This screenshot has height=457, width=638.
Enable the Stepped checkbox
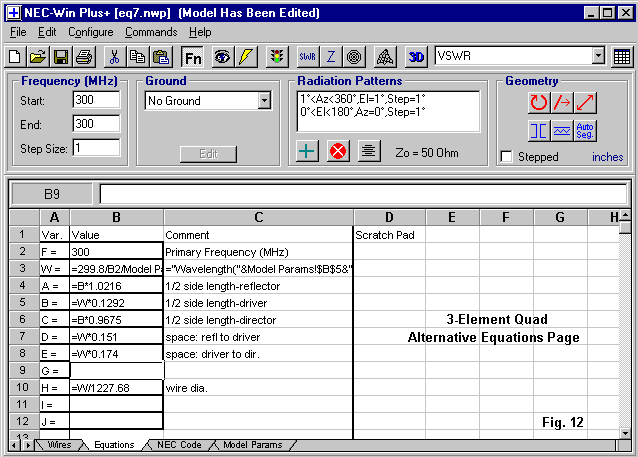click(507, 157)
